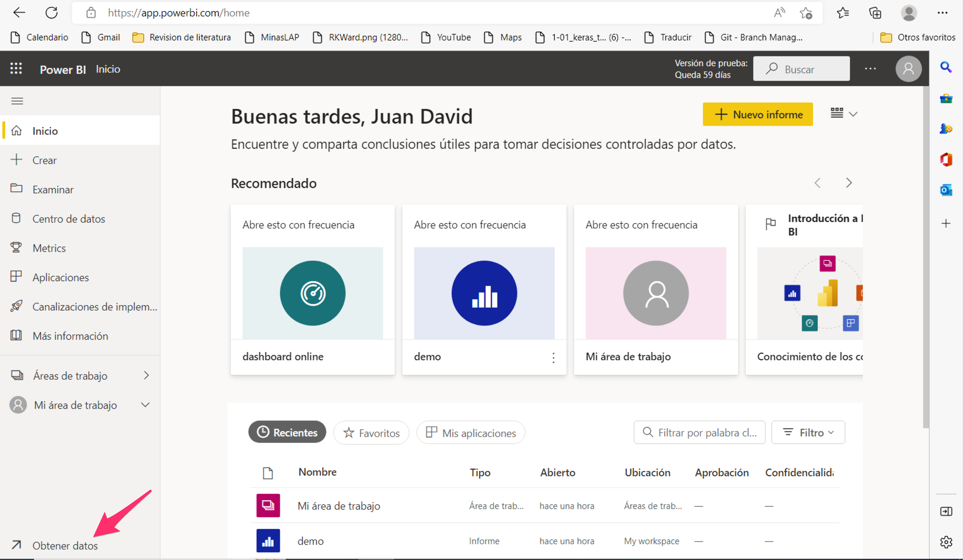The image size is (963, 560).
Task: Open Otros favoritos folder
Action: pyautogui.click(x=918, y=37)
